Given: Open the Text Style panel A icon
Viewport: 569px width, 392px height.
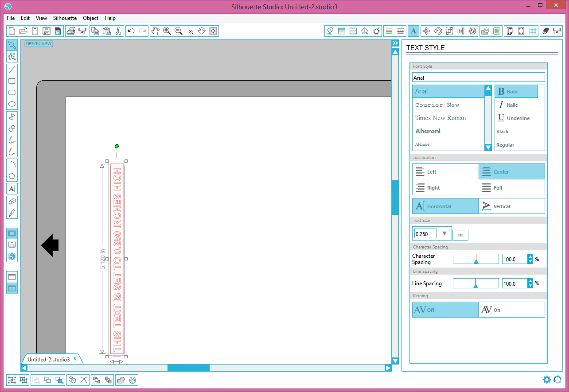Looking at the screenshot, I should tap(413, 31).
